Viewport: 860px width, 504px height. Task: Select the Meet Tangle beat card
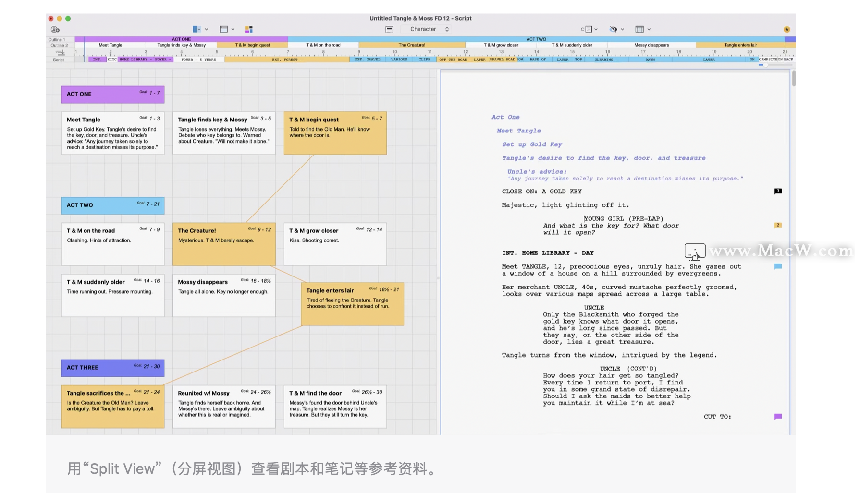(x=113, y=133)
